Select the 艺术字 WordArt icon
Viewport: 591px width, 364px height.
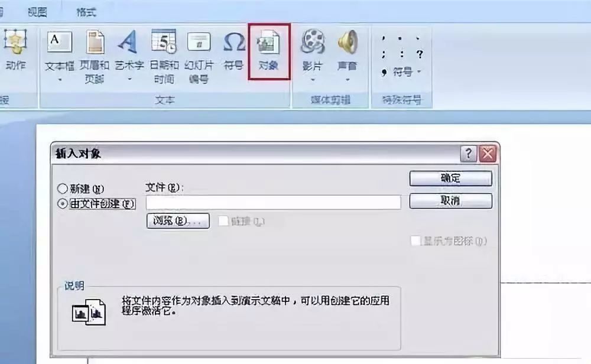click(128, 42)
